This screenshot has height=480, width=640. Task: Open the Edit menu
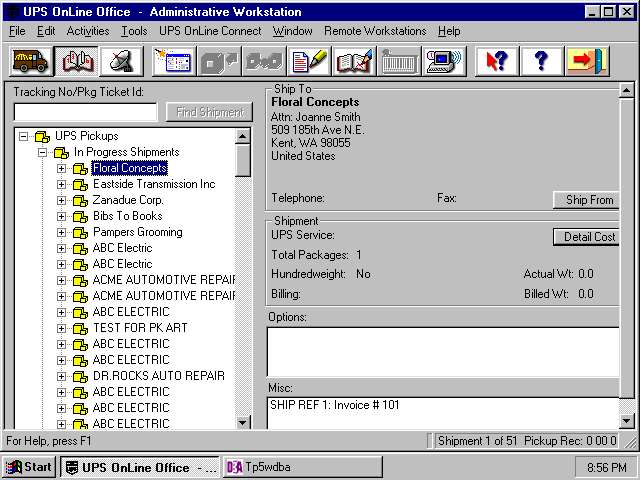coord(46,31)
